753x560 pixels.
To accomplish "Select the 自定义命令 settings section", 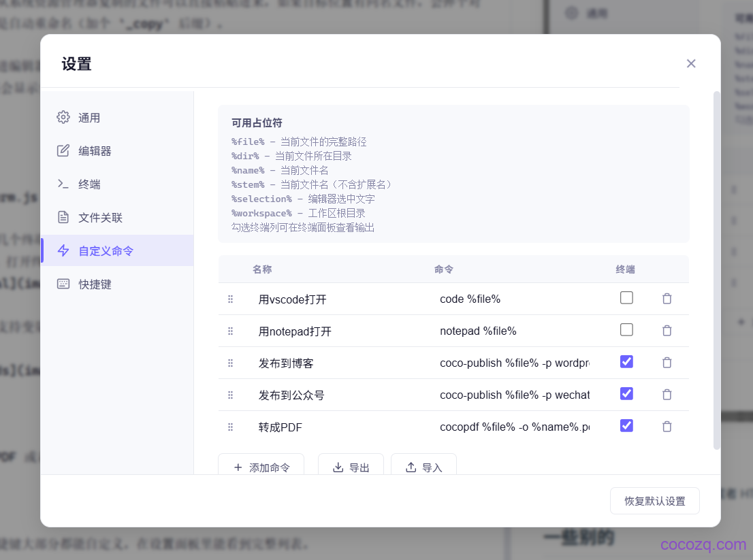I will (x=117, y=250).
